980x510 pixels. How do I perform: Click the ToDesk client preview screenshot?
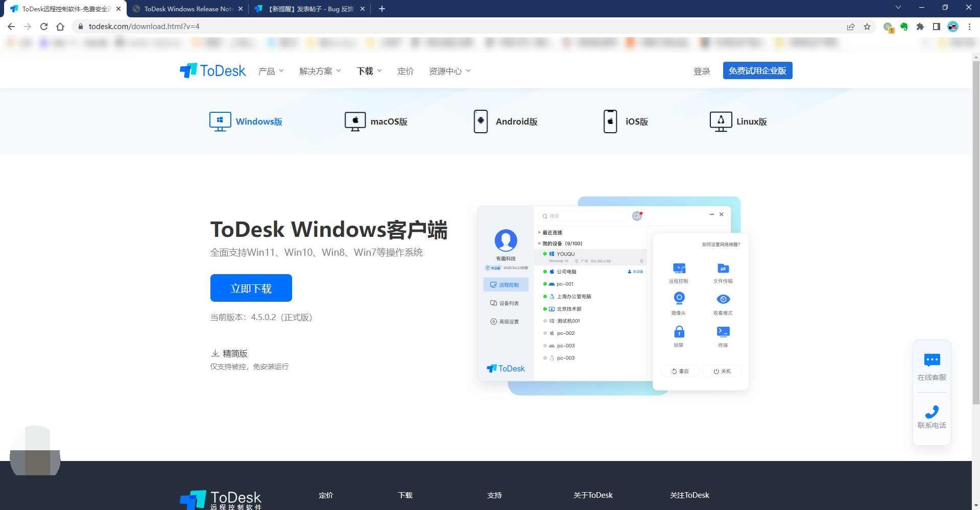(x=613, y=296)
